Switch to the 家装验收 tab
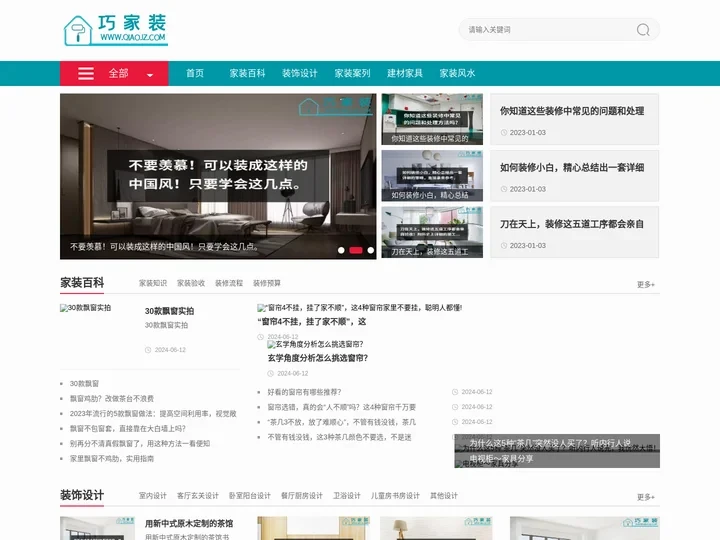Image resolution: width=720 pixels, height=540 pixels. point(191,283)
